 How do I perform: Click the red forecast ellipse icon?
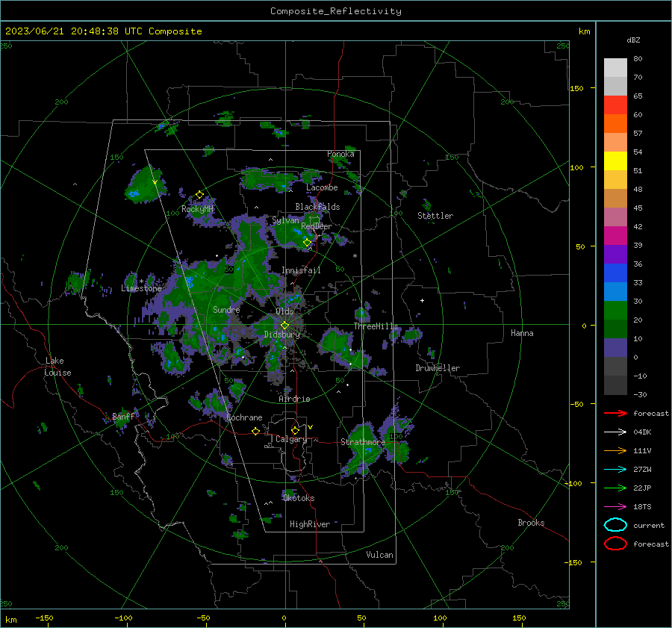coord(615,544)
